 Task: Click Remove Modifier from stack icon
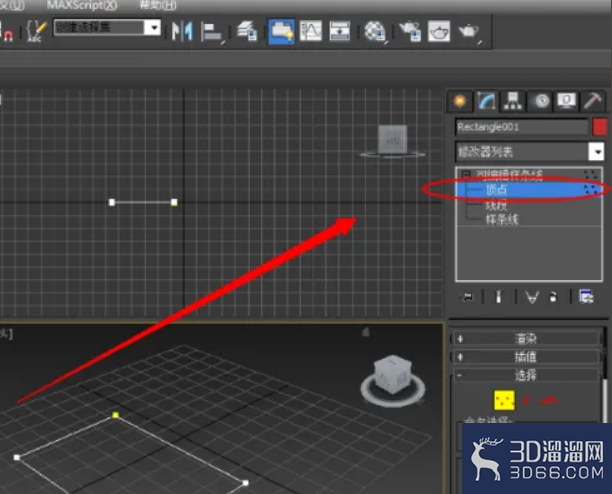click(553, 297)
